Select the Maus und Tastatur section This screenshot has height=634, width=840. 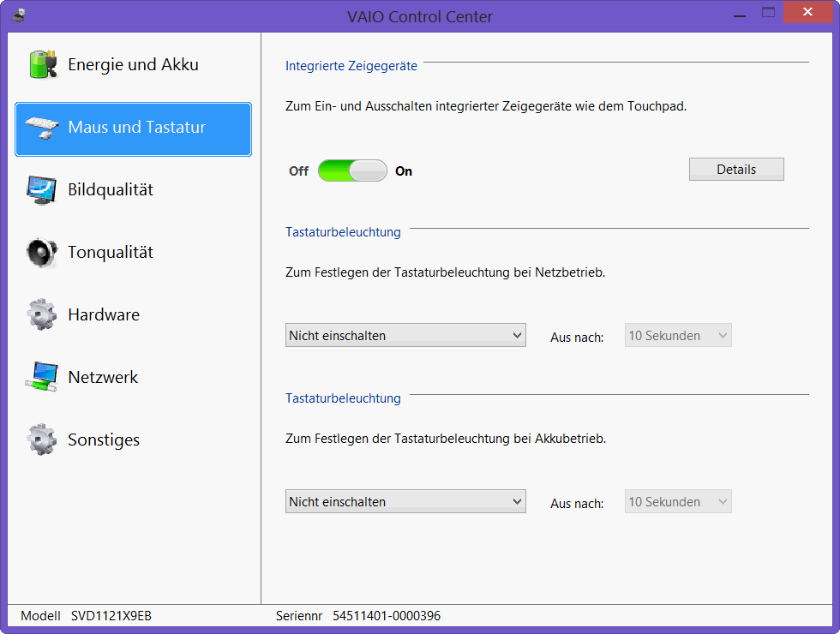(133, 129)
